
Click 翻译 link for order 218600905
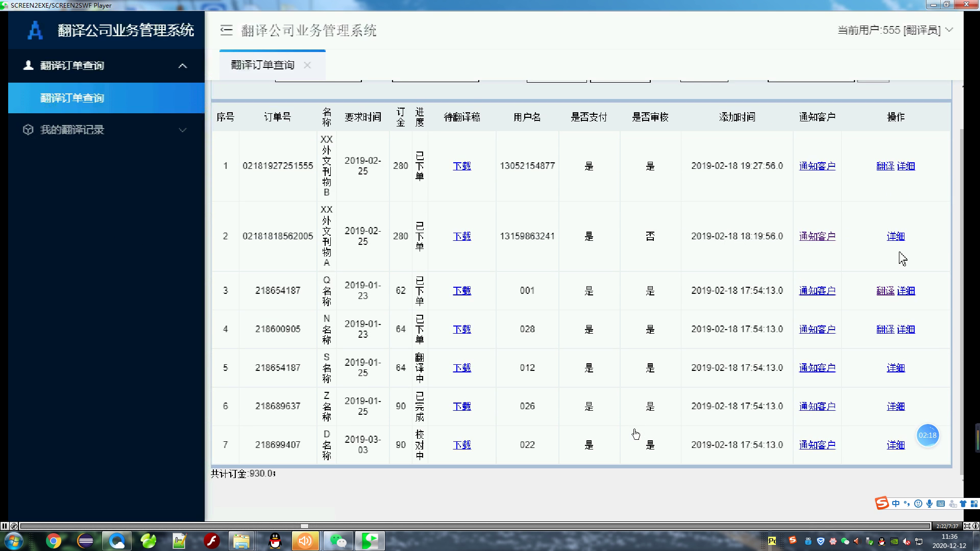(x=885, y=329)
